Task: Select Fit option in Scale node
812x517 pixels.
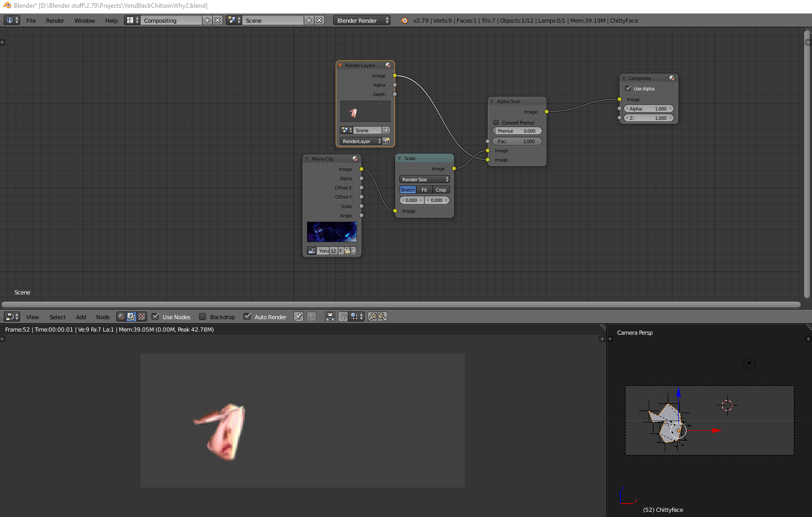Action: pos(424,190)
